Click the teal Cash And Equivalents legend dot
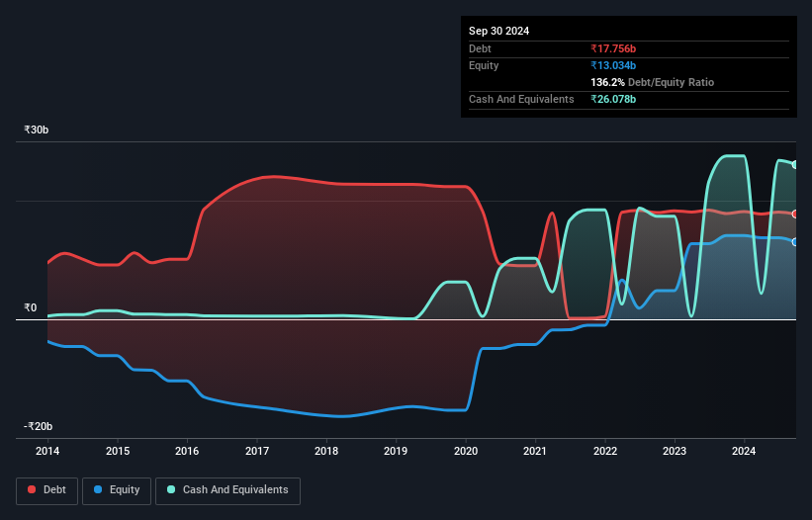 point(171,489)
